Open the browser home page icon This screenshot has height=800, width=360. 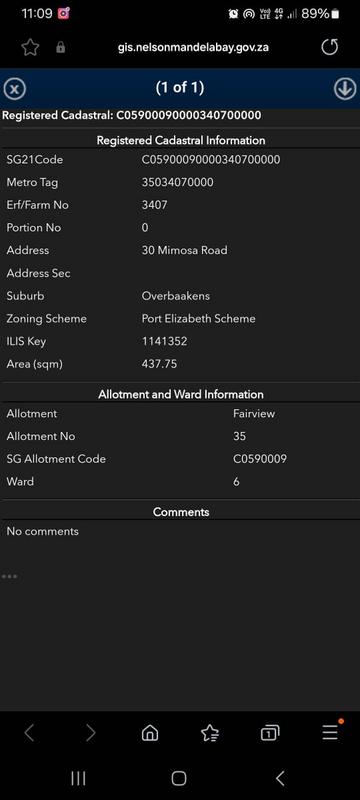click(149, 733)
